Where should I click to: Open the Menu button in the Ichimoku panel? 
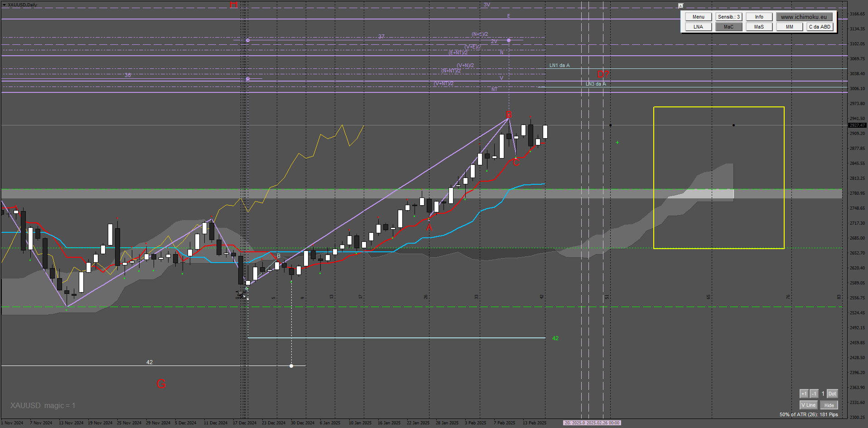click(698, 17)
